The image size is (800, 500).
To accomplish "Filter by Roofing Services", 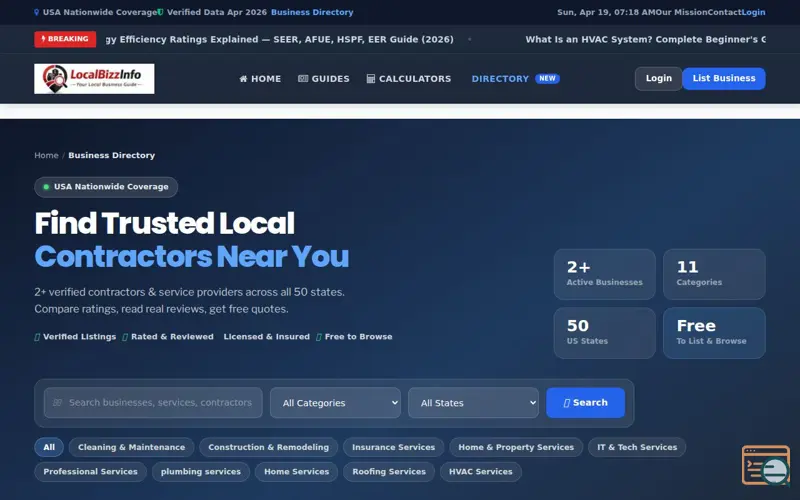I will click(x=389, y=472).
